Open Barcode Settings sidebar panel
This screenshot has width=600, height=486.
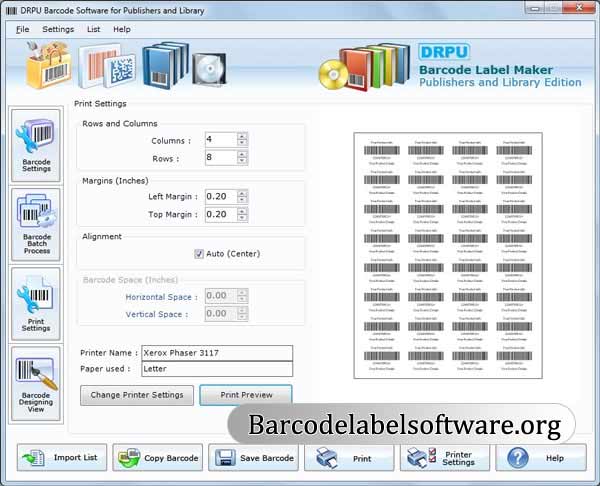[36, 145]
